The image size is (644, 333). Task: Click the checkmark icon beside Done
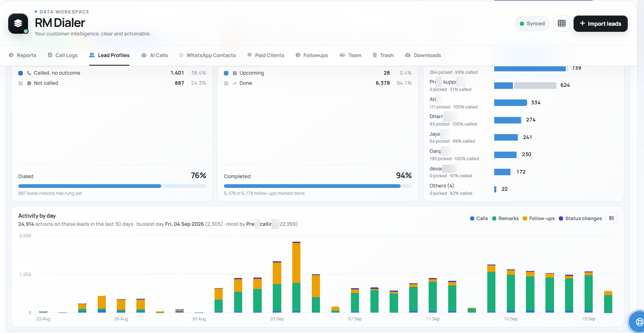[x=234, y=83]
